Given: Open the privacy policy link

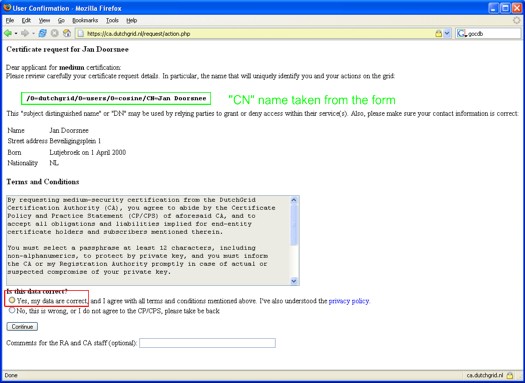Looking at the screenshot, I should (349, 301).
